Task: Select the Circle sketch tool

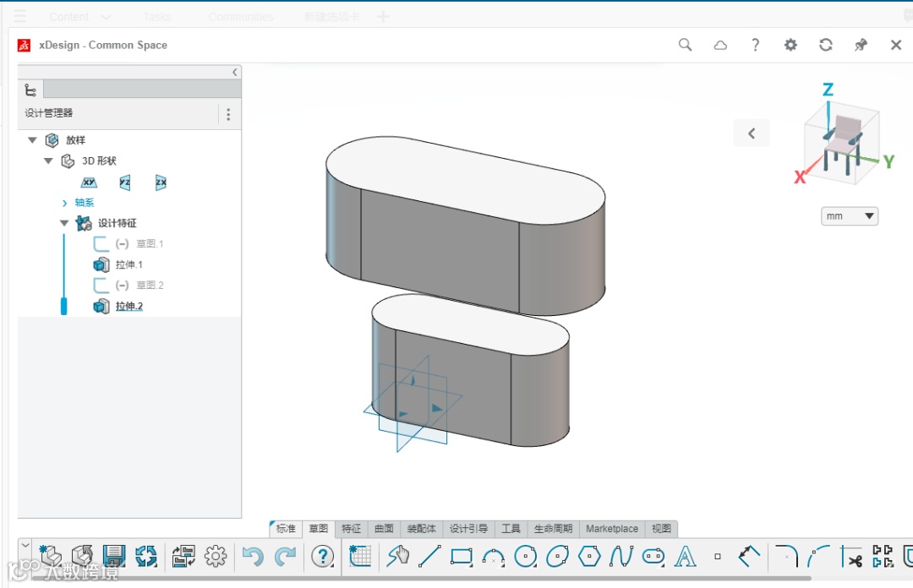Action: click(526, 557)
